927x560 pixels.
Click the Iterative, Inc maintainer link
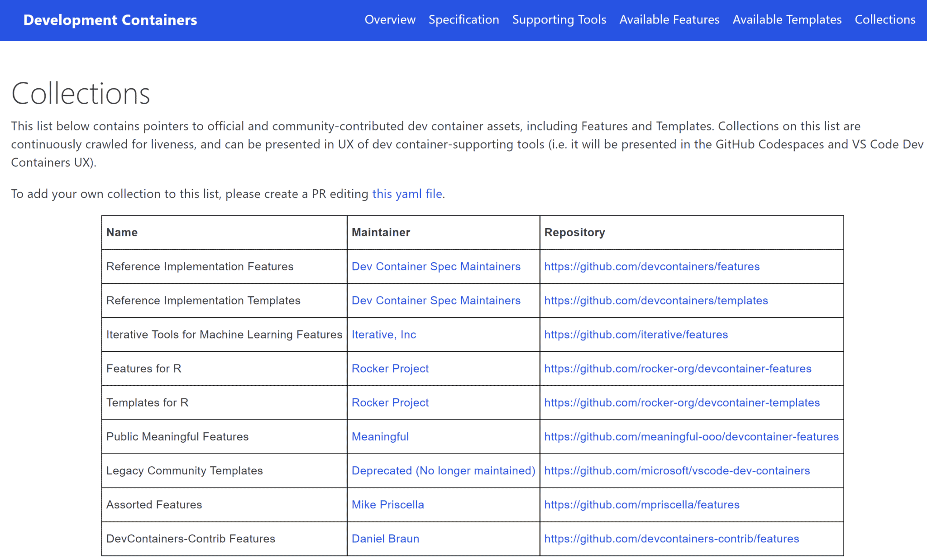point(383,335)
